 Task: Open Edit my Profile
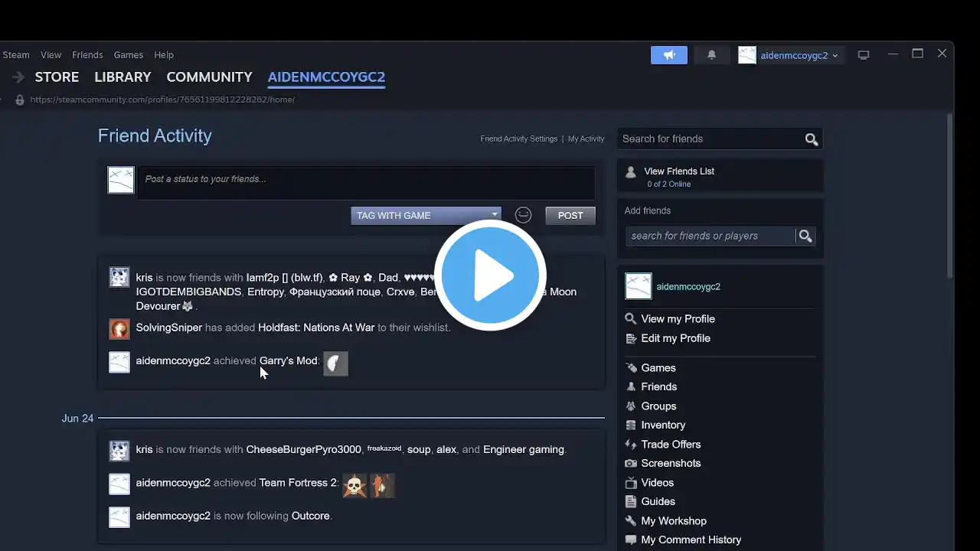[x=675, y=338]
